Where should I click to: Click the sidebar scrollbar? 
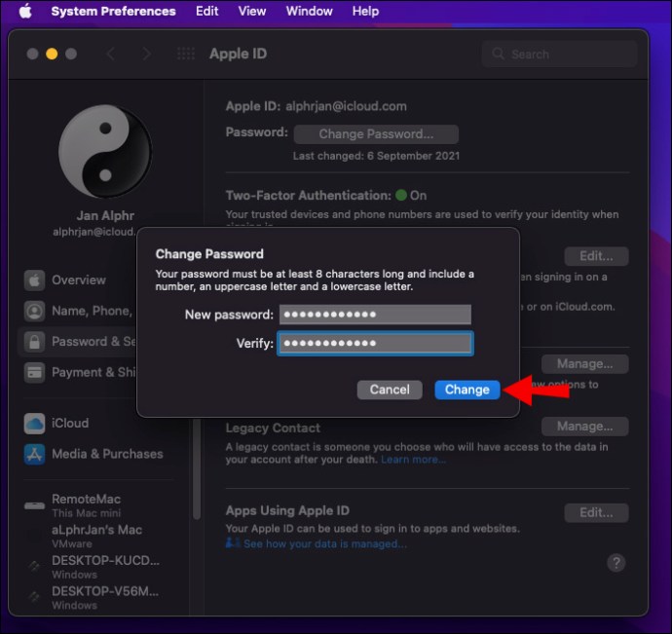(x=197, y=469)
